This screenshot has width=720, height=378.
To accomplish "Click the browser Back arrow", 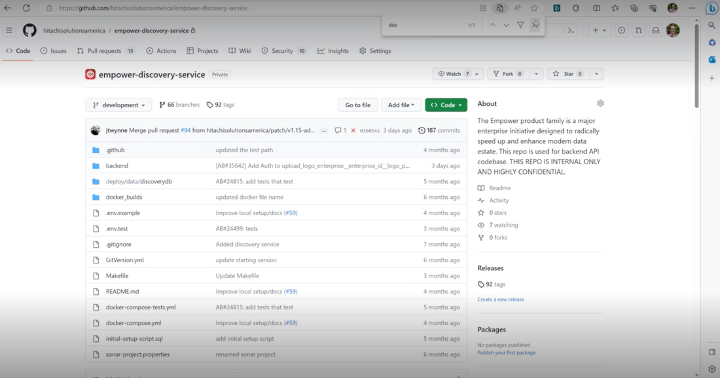I will (x=7, y=8).
